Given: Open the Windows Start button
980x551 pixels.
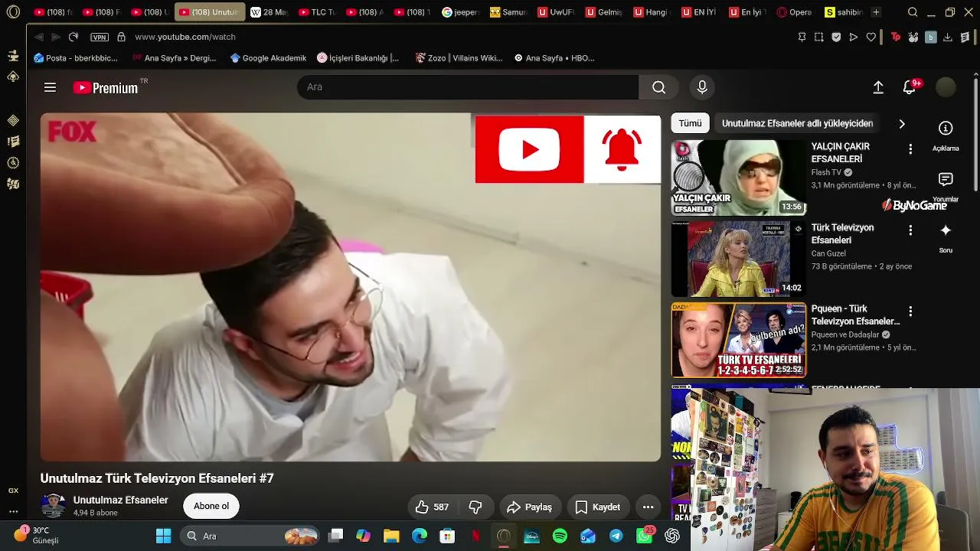Looking at the screenshot, I should [x=164, y=536].
